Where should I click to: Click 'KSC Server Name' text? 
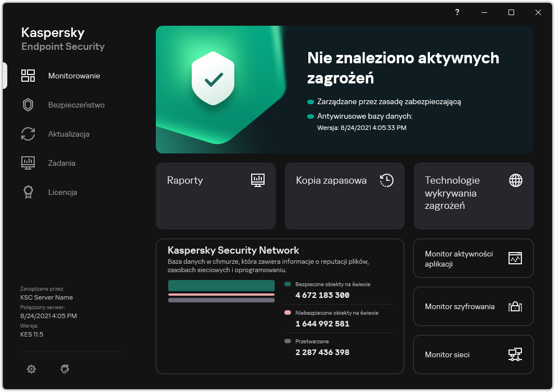(47, 297)
